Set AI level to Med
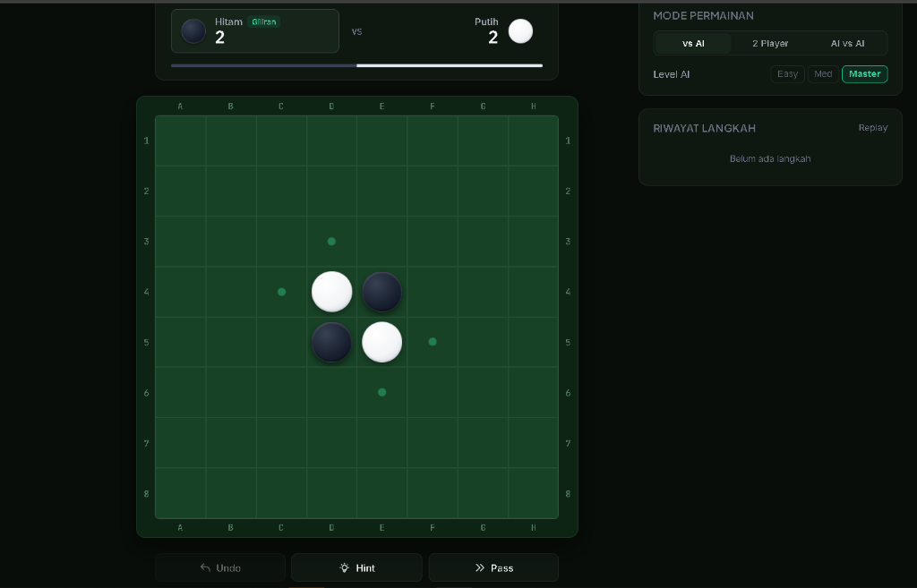Image resolution: width=917 pixels, height=588 pixels. coord(823,74)
